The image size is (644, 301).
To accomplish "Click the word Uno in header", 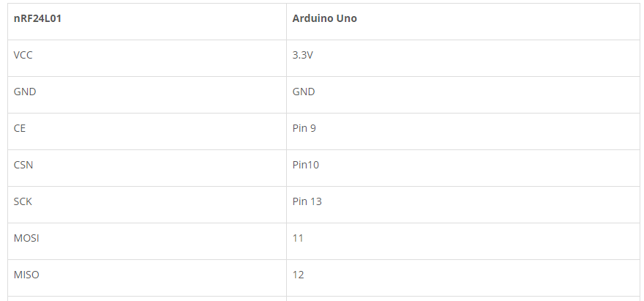I will (x=347, y=18).
